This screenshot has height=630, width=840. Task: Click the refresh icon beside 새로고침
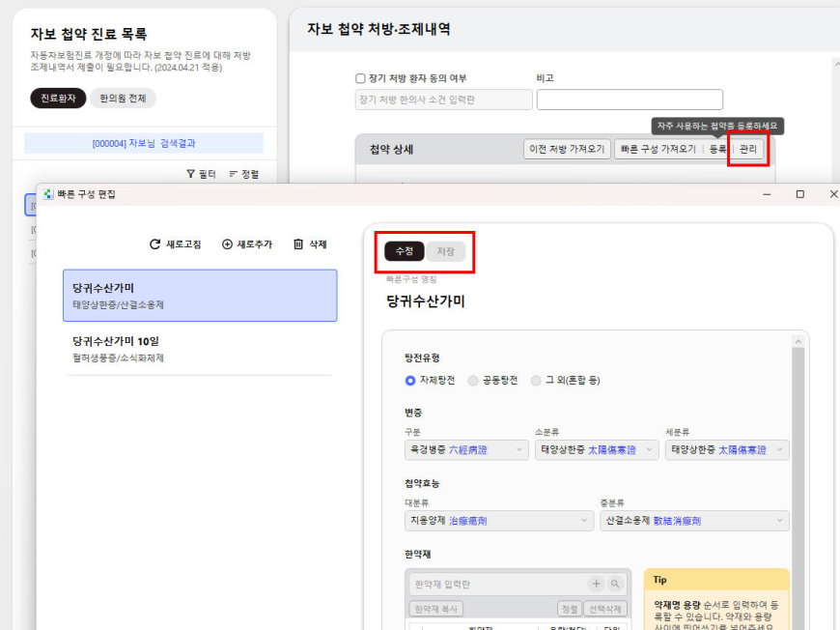click(154, 244)
